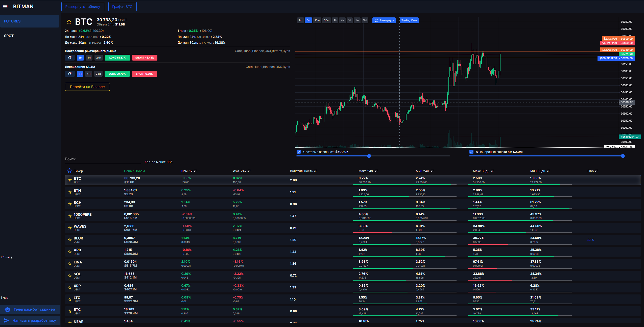Open the Telegram bot screener robot icon
The image size is (644, 327).
[x=8, y=309]
